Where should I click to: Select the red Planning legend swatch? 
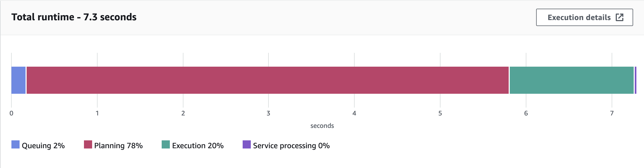[x=88, y=144]
